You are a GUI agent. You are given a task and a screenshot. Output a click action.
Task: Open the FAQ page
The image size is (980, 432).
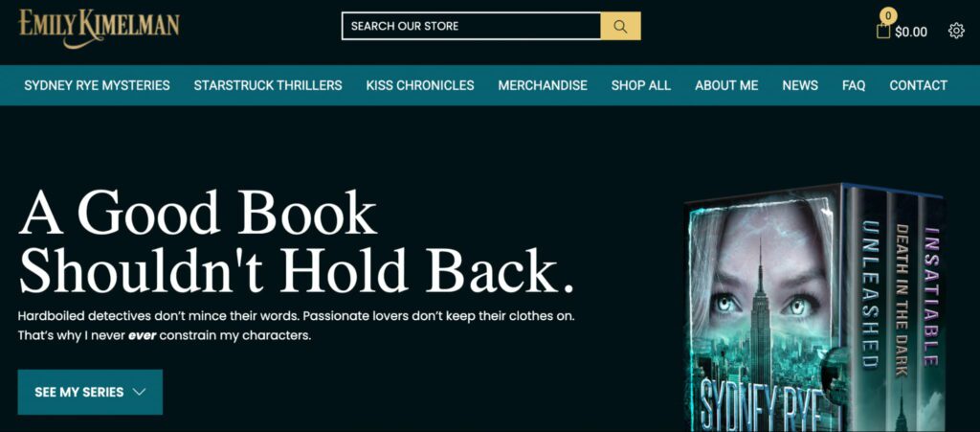tap(854, 85)
